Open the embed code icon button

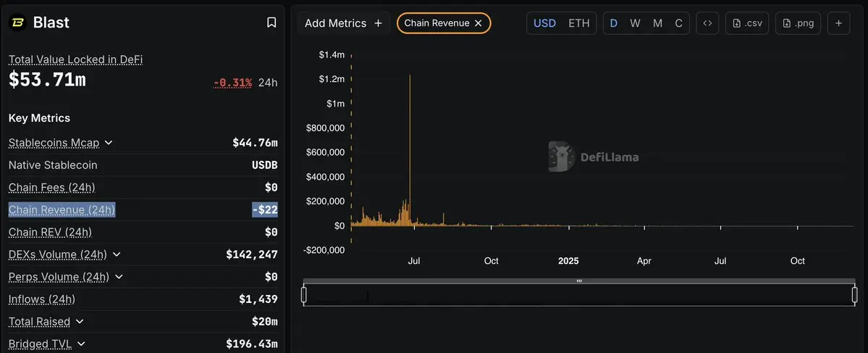pyautogui.click(x=707, y=23)
